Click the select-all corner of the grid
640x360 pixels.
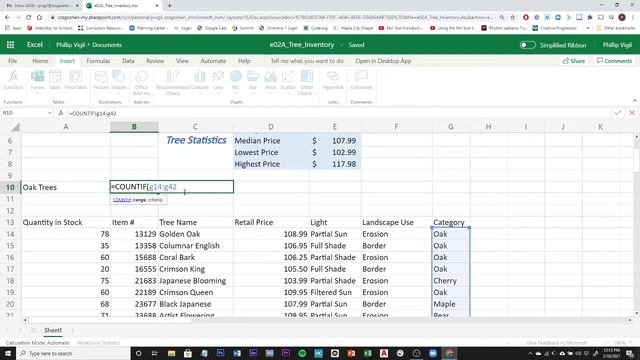pos(15,127)
